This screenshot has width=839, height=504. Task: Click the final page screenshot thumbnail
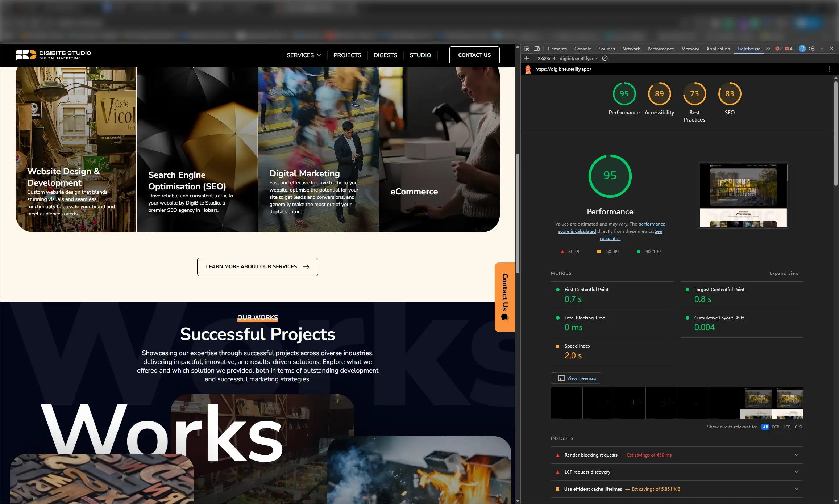[x=743, y=195]
